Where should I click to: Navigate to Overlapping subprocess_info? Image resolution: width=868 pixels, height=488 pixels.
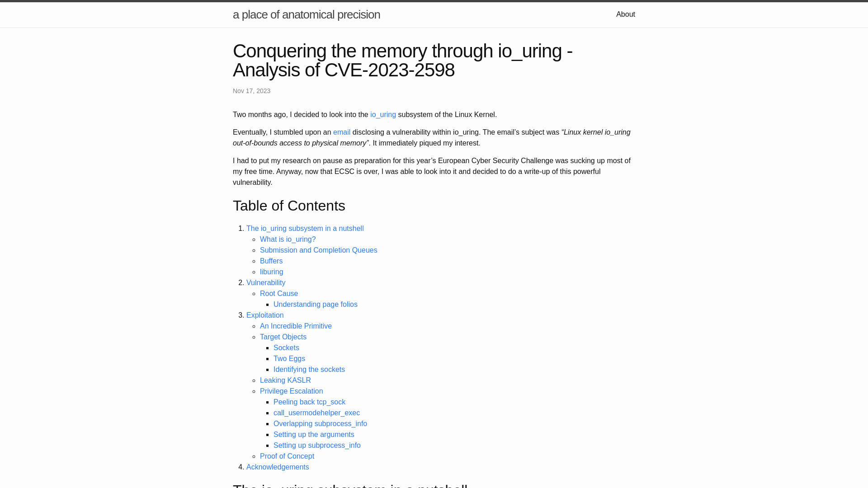tap(320, 424)
